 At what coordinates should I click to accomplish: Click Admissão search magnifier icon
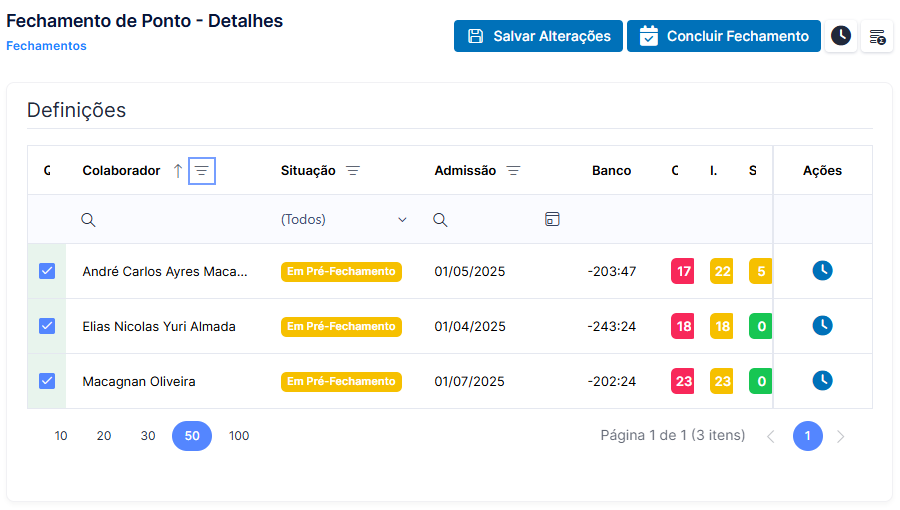(x=440, y=220)
